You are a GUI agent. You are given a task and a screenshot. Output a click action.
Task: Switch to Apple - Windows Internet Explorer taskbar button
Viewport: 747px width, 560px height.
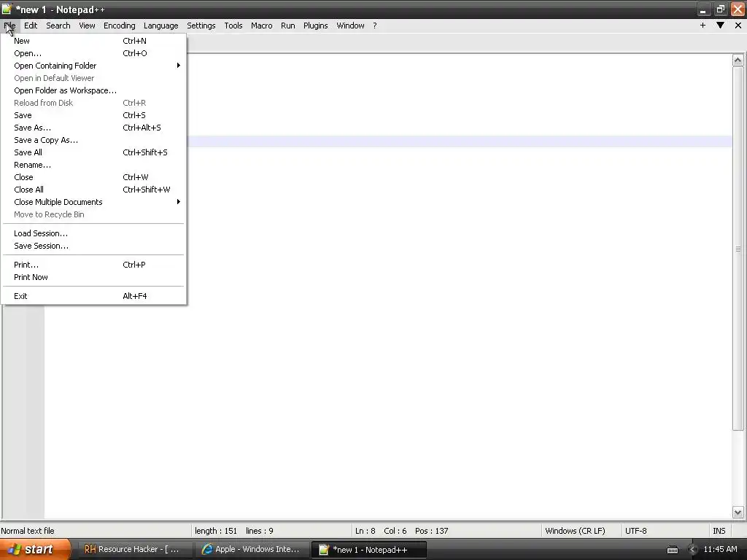click(x=252, y=549)
